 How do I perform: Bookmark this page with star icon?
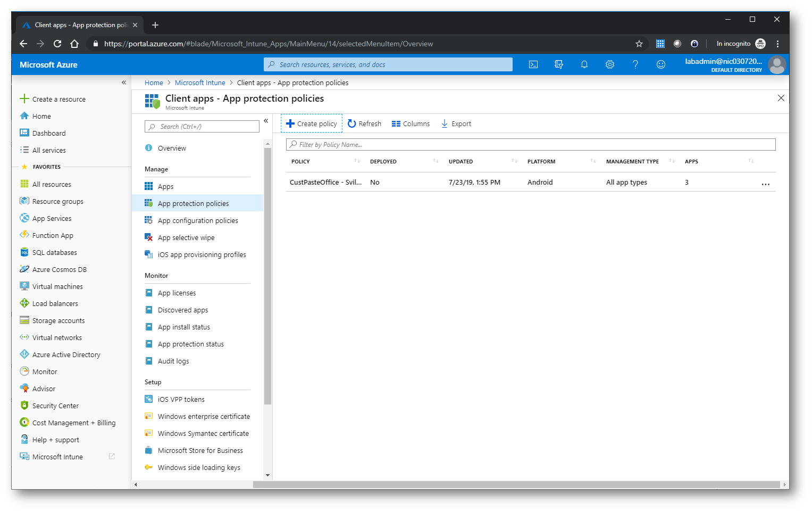pyautogui.click(x=639, y=44)
